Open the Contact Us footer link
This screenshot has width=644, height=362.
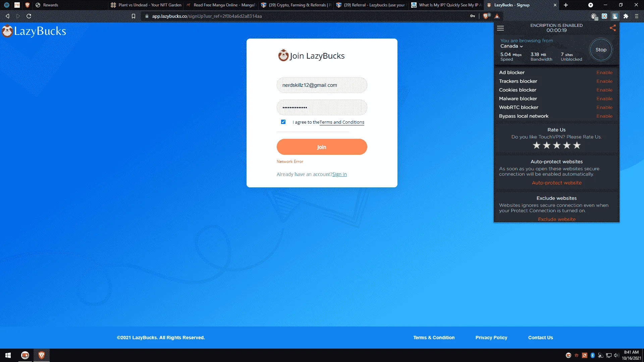coord(540,338)
